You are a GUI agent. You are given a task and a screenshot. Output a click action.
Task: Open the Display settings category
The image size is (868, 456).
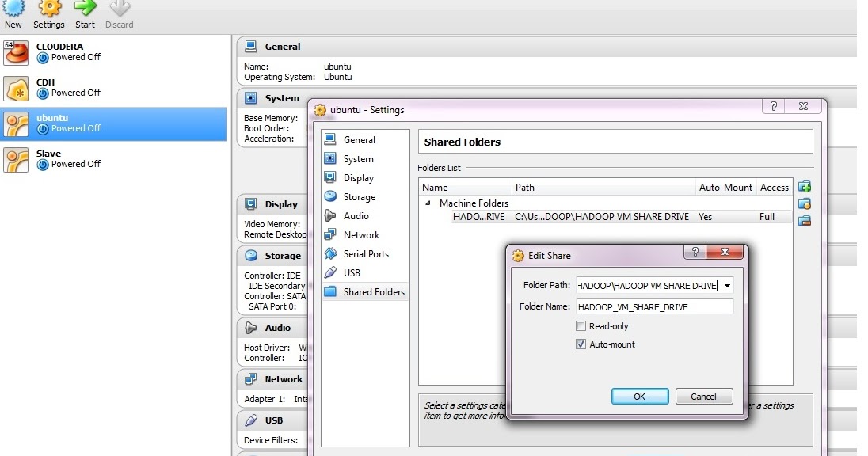365,177
